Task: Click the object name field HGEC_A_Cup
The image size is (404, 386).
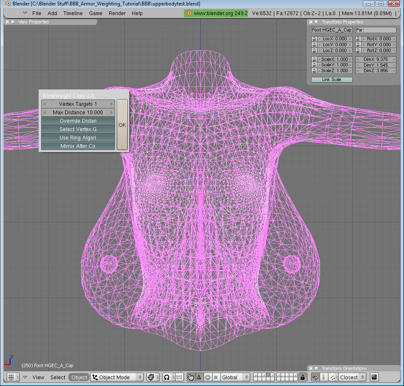Action: pos(332,30)
